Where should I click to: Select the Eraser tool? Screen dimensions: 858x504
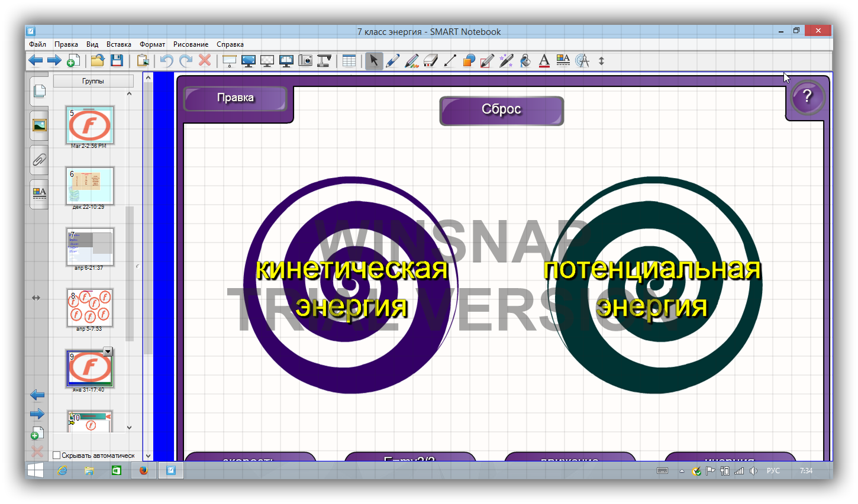(x=431, y=60)
